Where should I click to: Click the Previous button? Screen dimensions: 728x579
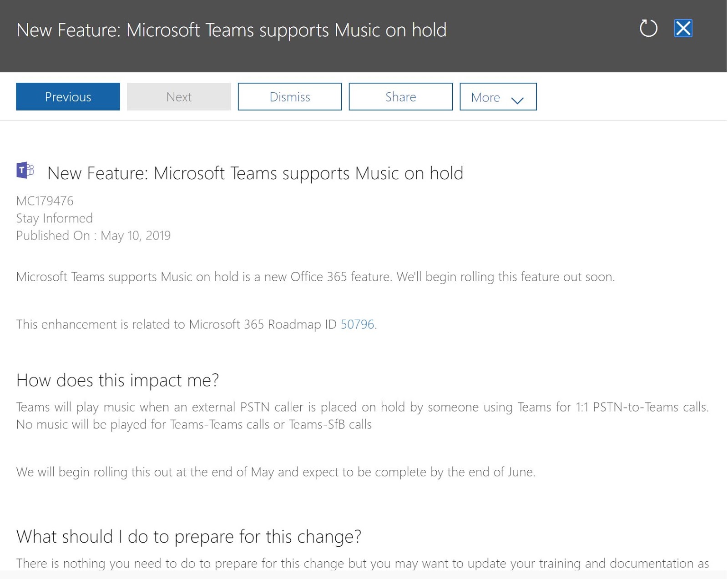coord(67,96)
